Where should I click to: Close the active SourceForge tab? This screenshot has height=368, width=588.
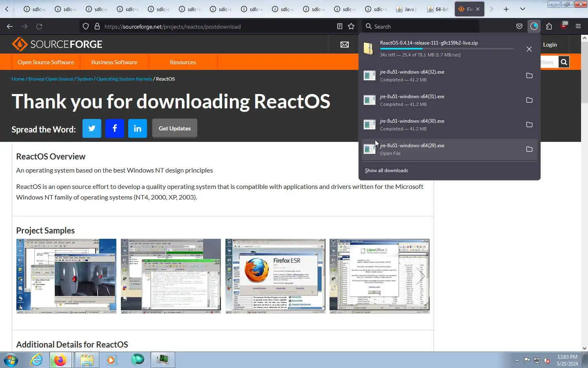[x=478, y=9]
